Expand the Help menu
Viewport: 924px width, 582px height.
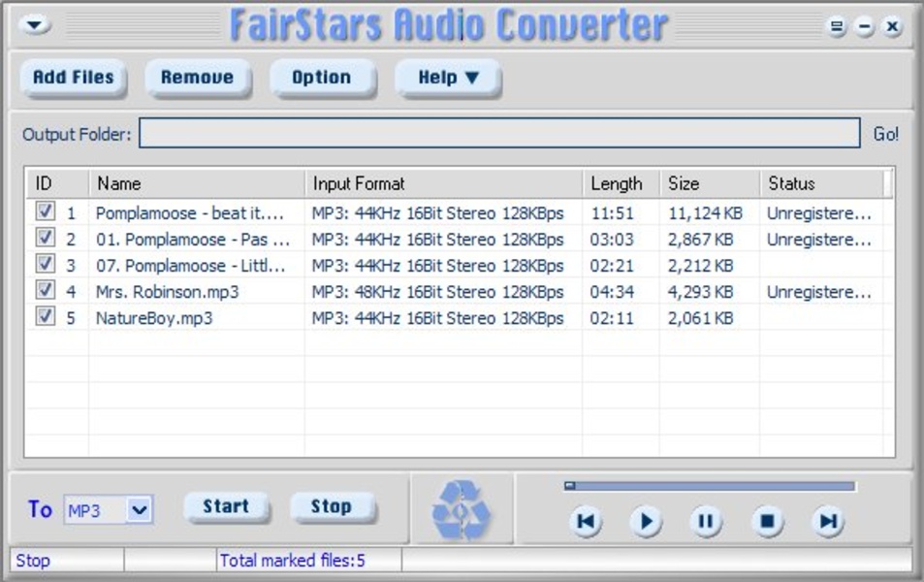tap(448, 79)
